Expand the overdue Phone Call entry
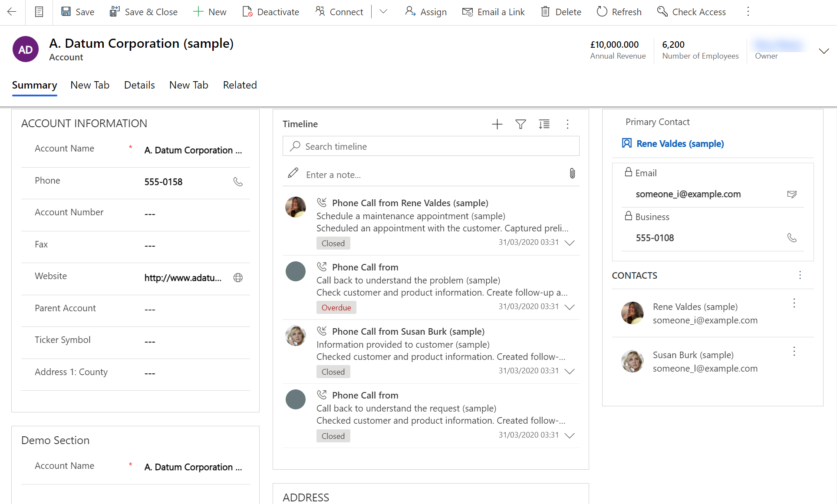837x504 pixels. coord(569,307)
